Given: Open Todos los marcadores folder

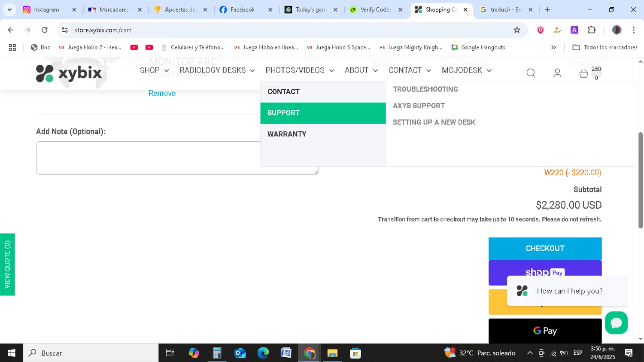Looking at the screenshot, I should click(x=605, y=47).
